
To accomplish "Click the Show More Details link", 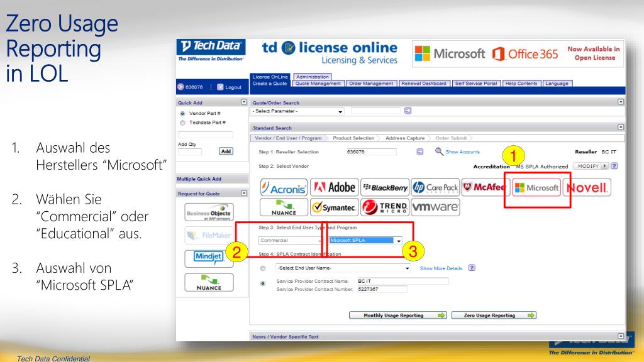I will click(x=441, y=268).
